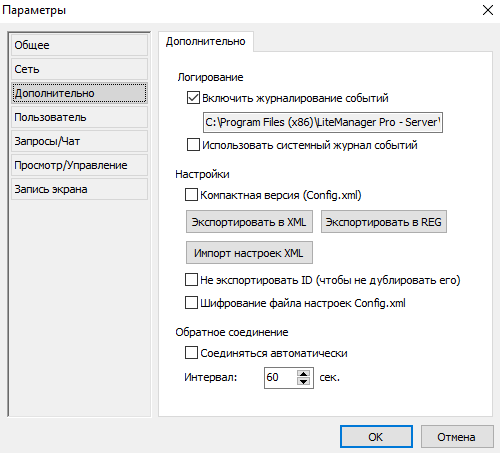Open Просмотр/Управление settings
Screen dimensions: 500x453
tap(79, 165)
